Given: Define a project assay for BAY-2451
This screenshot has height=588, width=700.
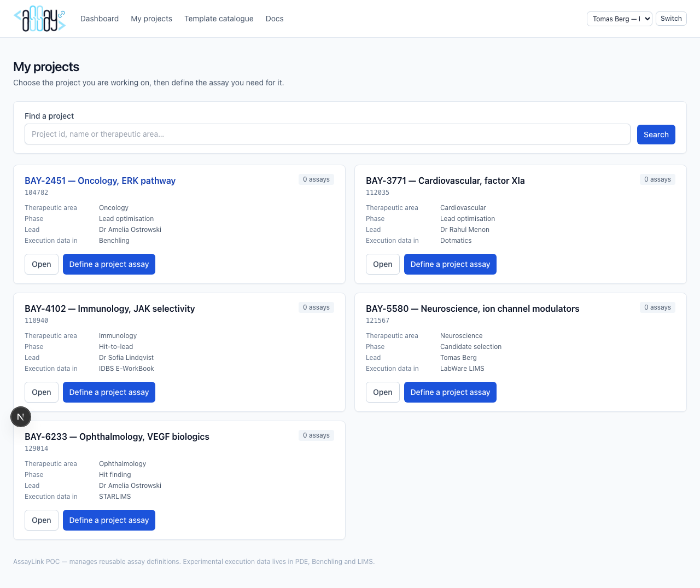Looking at the screenshot, I should [109, 264].
